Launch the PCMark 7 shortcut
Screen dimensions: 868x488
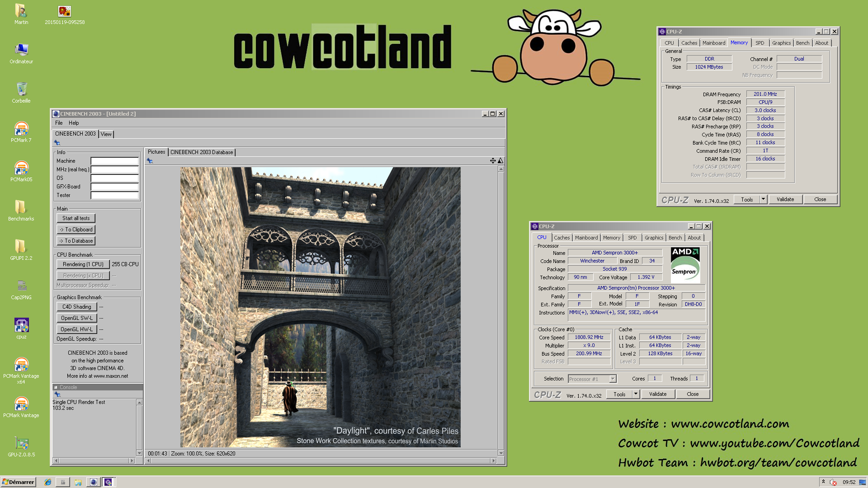(21, 132)
